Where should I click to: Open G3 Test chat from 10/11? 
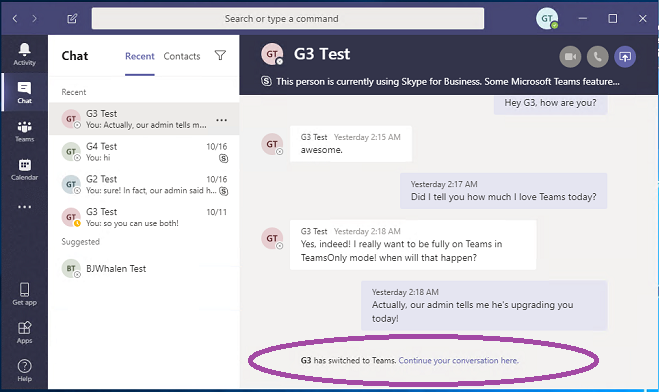click(x=144, y=217)
